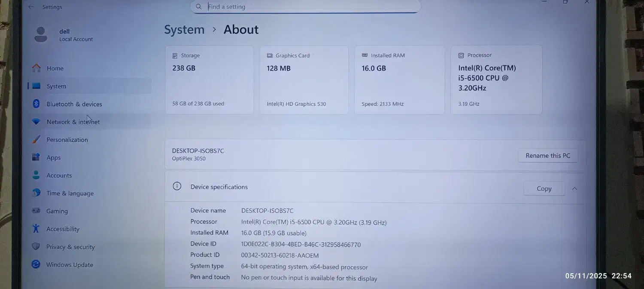Navigate back using the left arrow
The image size is (644, 289).
click(x=30, y=6)
